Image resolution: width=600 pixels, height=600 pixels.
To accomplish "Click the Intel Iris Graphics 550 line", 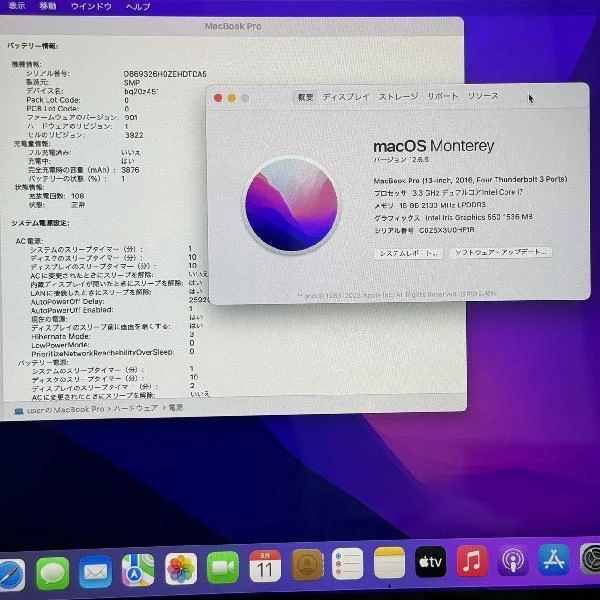I will (x=453, y=217).
